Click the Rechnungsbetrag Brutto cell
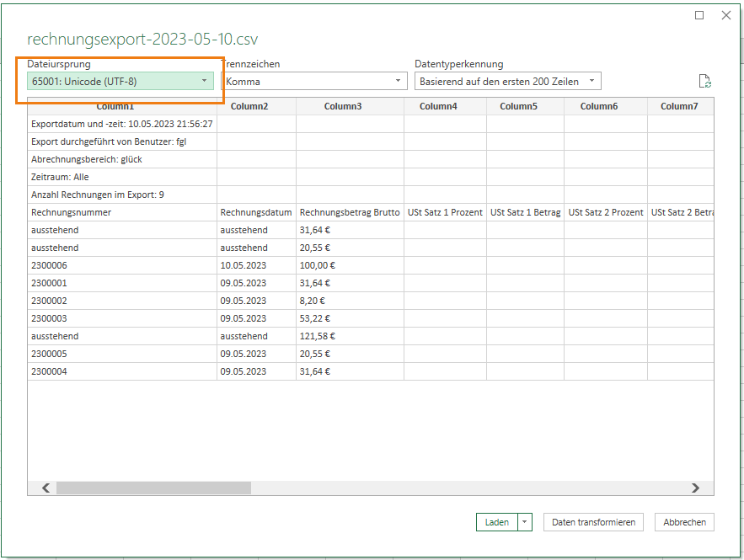This screenshot has height=560, width=744. (350, 212)
